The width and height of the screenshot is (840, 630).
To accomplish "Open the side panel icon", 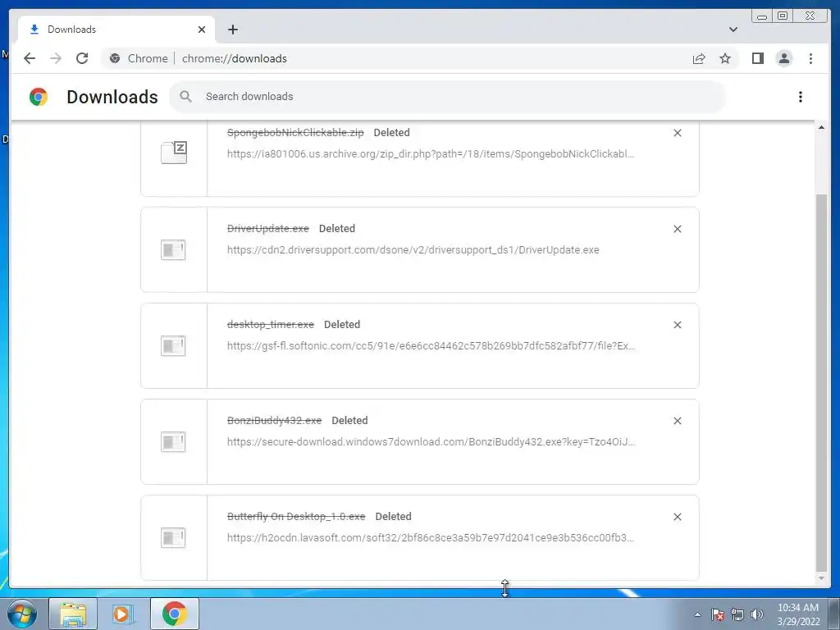I will [757, 58].
